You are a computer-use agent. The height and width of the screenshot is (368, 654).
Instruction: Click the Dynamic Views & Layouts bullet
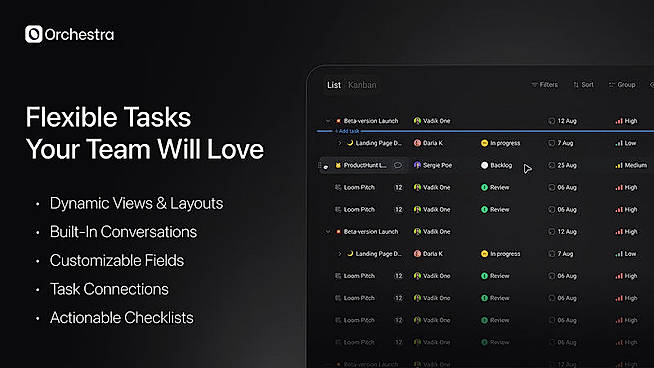click(x=136, y=204)
